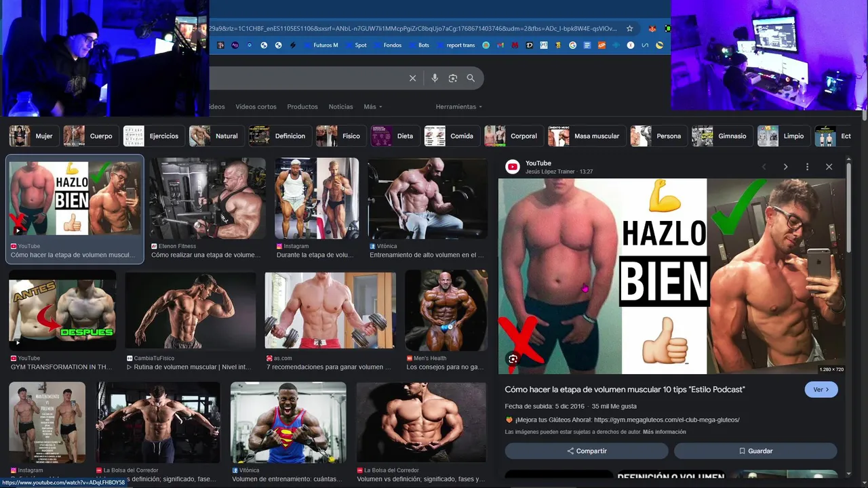The width and height of the screenshot is (868, 488).
Task: Open Google Lens image search icon
Action: [453, 78]
